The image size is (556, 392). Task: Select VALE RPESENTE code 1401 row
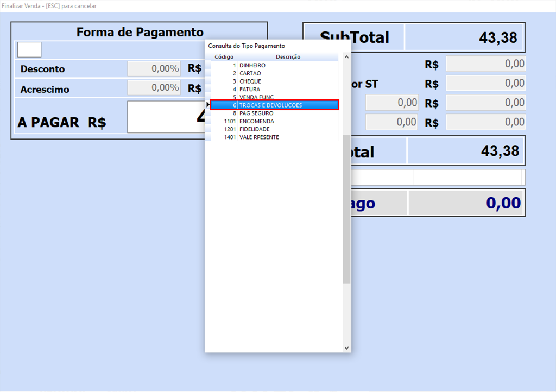point(259,137)
